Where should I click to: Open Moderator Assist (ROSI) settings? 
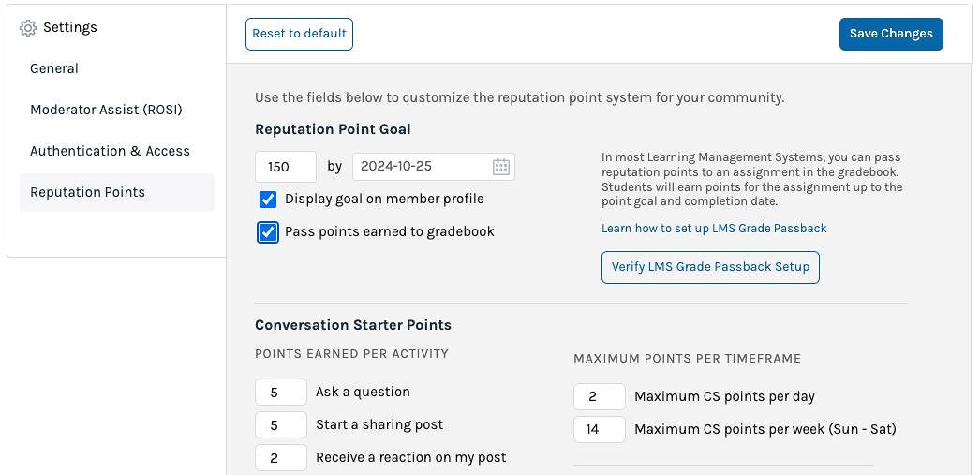(106, 110)
